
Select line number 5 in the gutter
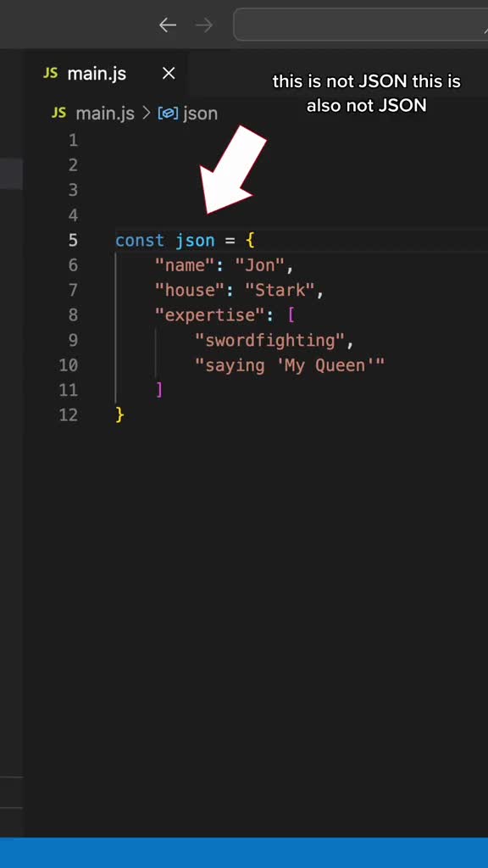click(73, 241)
